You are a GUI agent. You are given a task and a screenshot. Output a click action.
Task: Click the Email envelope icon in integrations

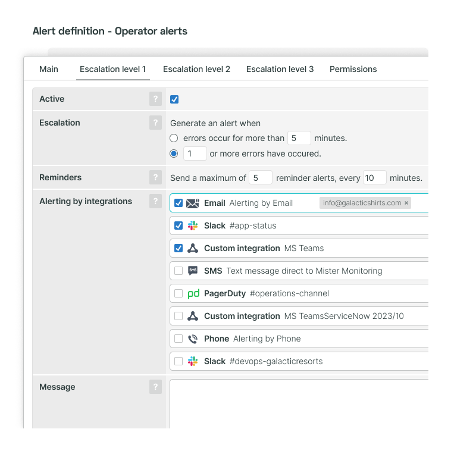click(x=192, y=203)
